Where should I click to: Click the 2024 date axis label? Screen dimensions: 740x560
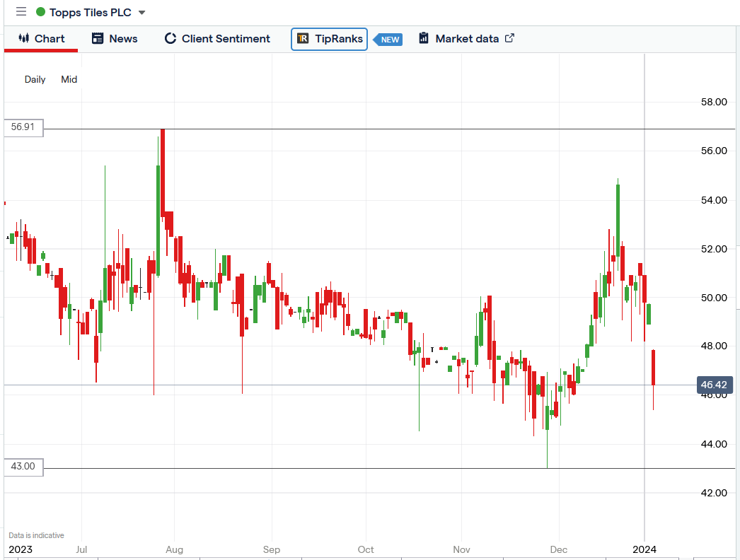click(644, 549)
